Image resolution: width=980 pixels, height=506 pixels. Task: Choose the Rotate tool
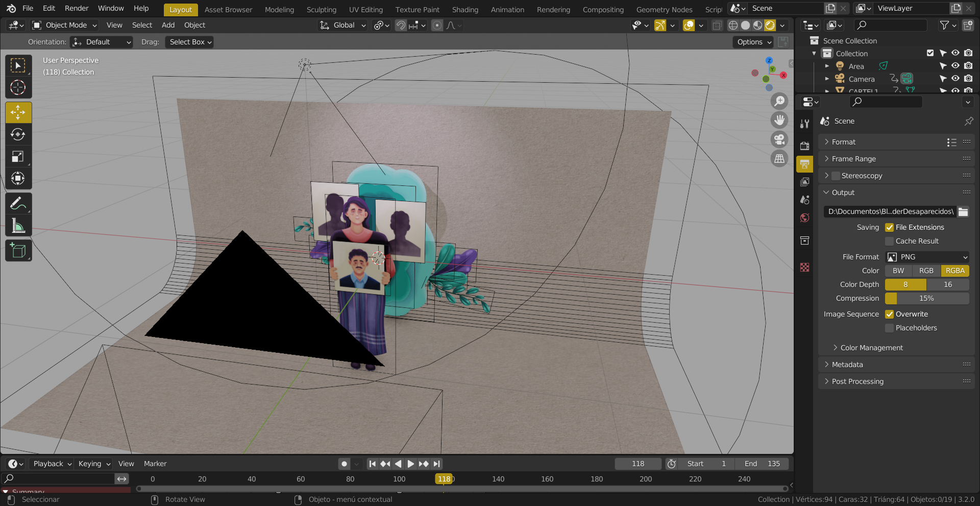point(18,134)
